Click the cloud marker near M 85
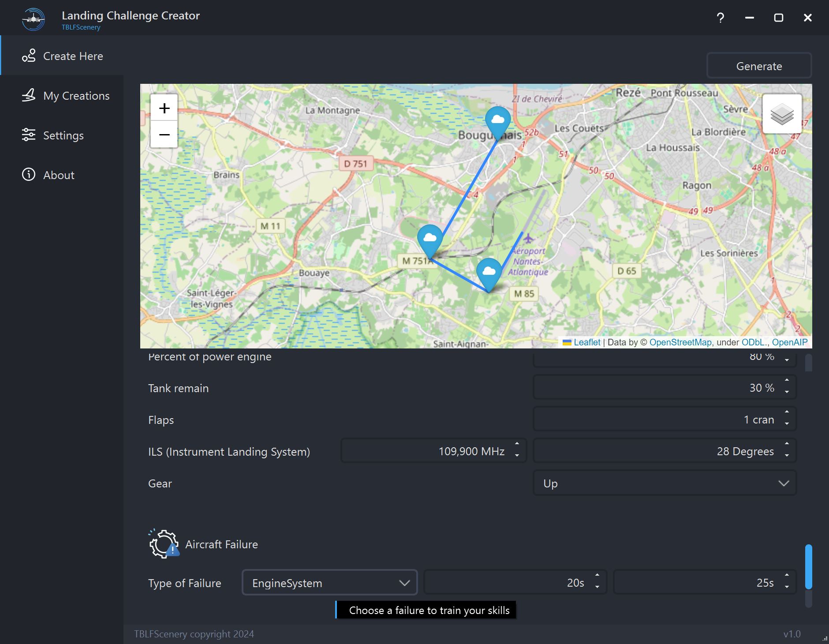The width and height of the screenshot is (829, 644). pyautogui.click(x=489, y=272)
